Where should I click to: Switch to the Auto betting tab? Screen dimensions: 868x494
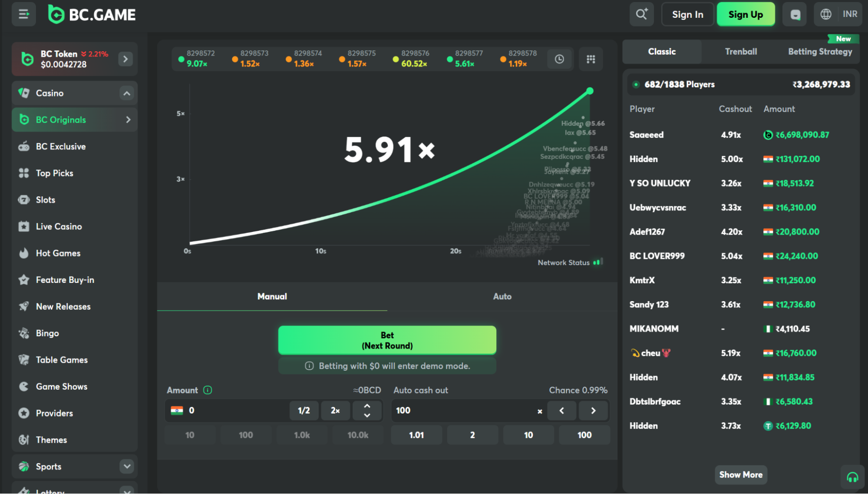point(502,296)
